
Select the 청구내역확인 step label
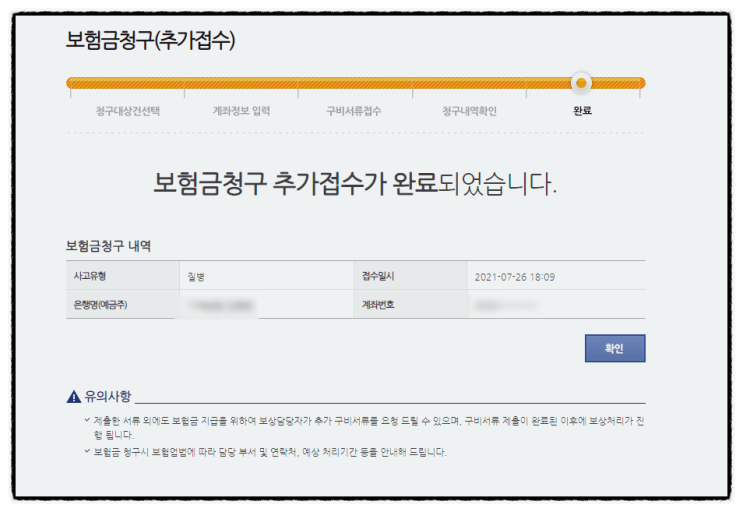click(469, 111)
